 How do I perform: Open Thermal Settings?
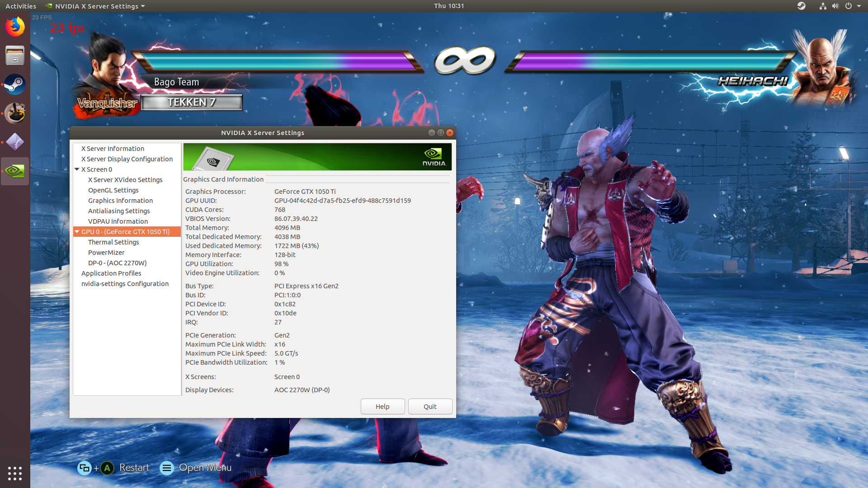point(113,242)
